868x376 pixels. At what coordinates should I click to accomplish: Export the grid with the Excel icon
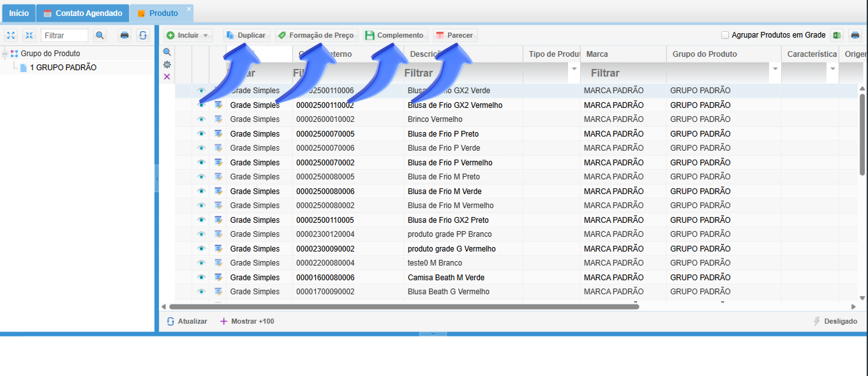pyautogui.click(x=837, y=35)
